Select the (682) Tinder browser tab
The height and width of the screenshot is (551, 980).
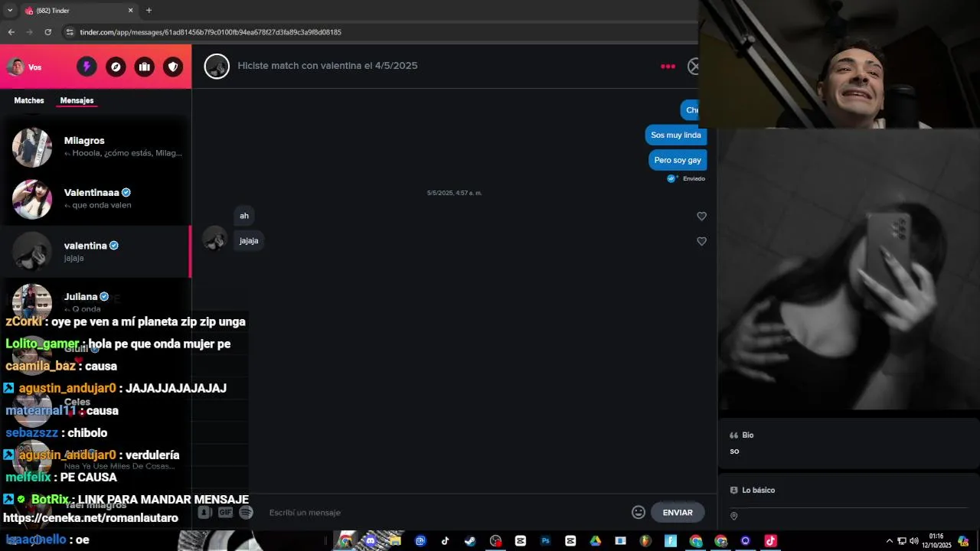point(79,11)
